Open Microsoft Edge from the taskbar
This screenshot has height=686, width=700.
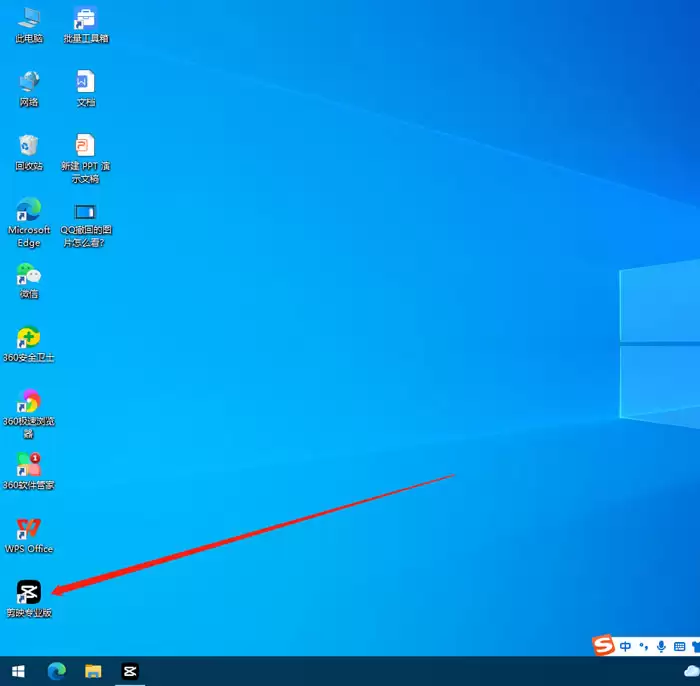(56, 671)
